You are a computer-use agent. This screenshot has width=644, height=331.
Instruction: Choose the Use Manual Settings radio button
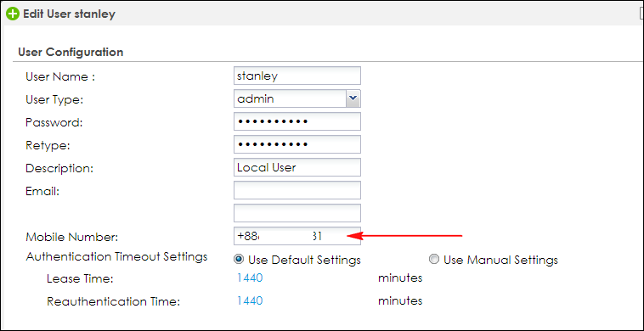(433, 259)
